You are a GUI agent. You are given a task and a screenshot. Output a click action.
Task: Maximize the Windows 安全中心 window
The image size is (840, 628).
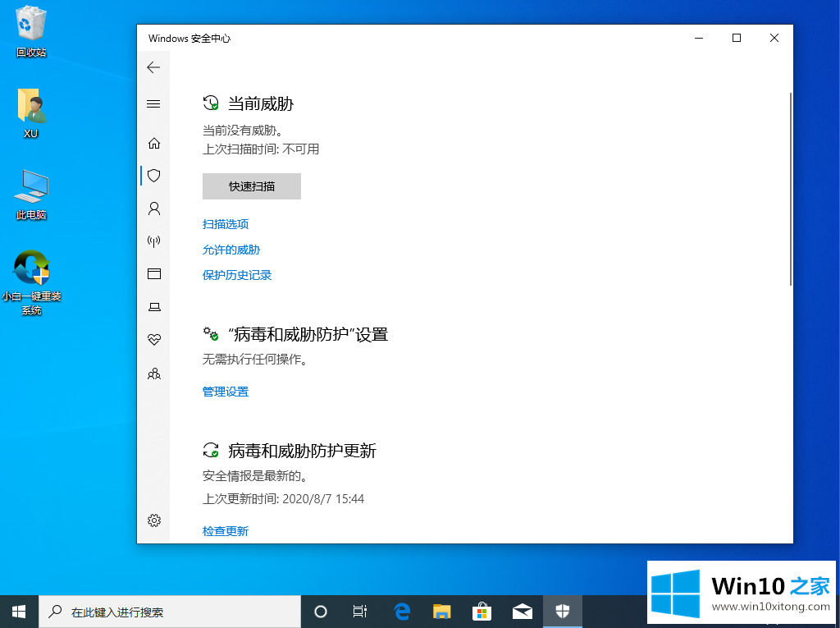(737, 38)
